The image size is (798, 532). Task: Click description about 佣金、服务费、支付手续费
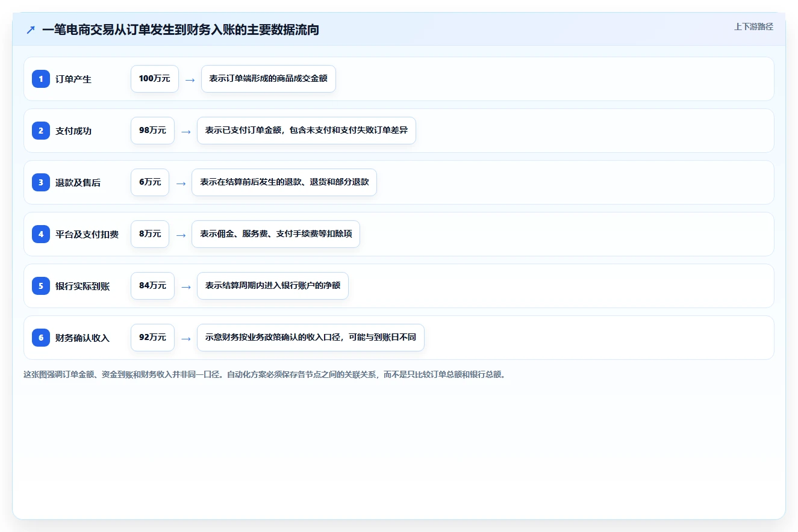coord(276,234)
